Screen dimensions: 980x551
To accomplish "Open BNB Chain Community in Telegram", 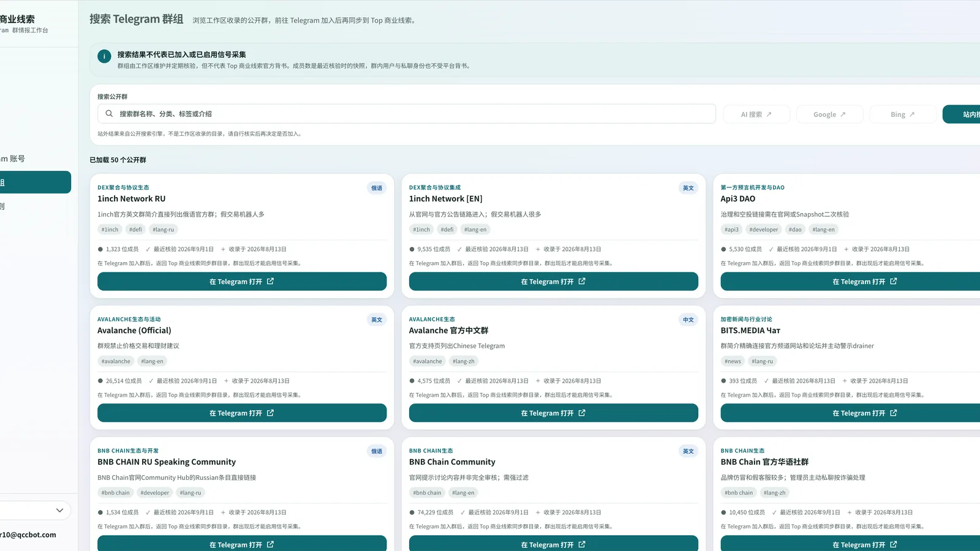I will [x=554, y=544].
